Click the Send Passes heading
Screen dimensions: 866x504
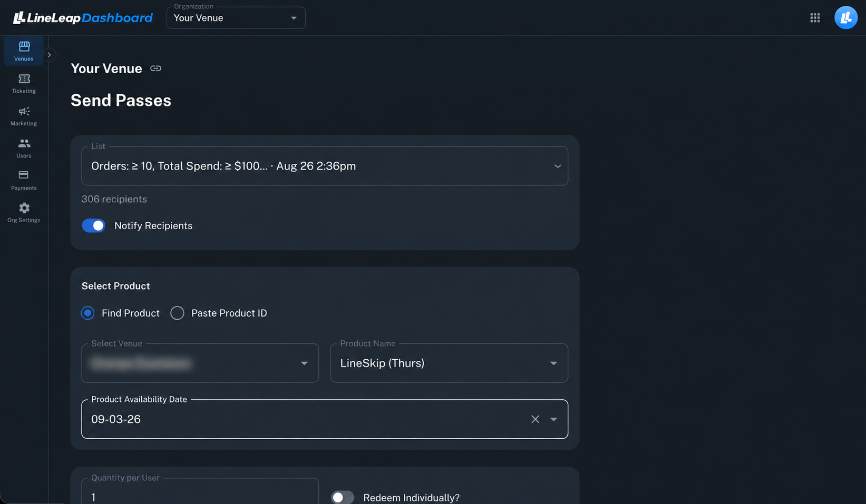coord(121,100)
